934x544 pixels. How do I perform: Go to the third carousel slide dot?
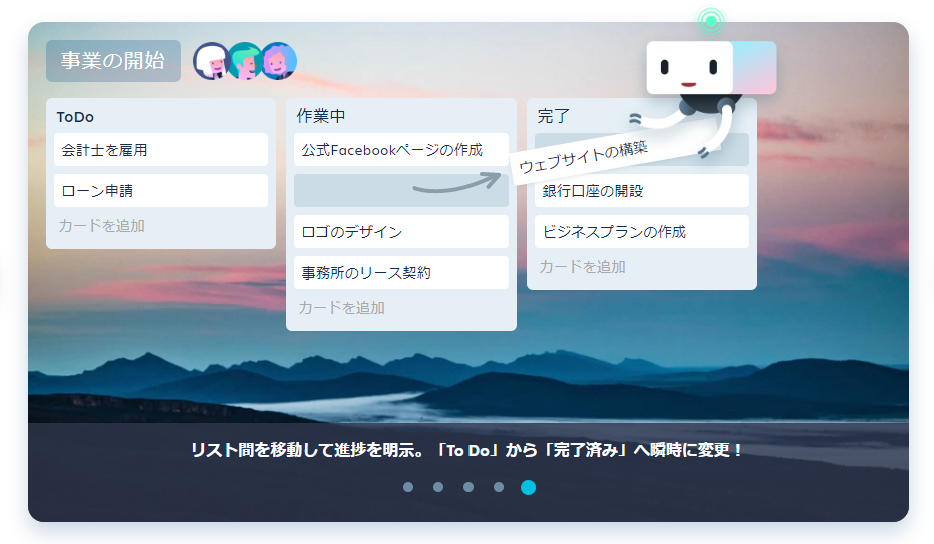pos(469,487)
